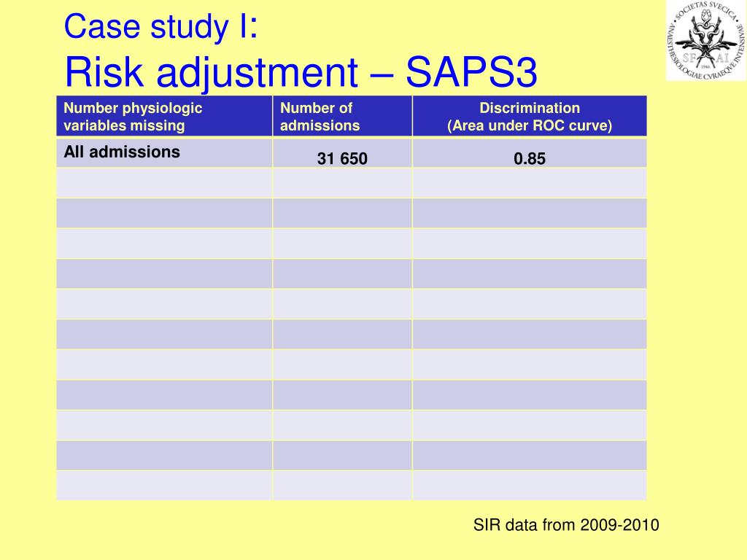Click the empty cell below 31 650
The height and width of the screenshot is (560, 747).
point(342,182)
